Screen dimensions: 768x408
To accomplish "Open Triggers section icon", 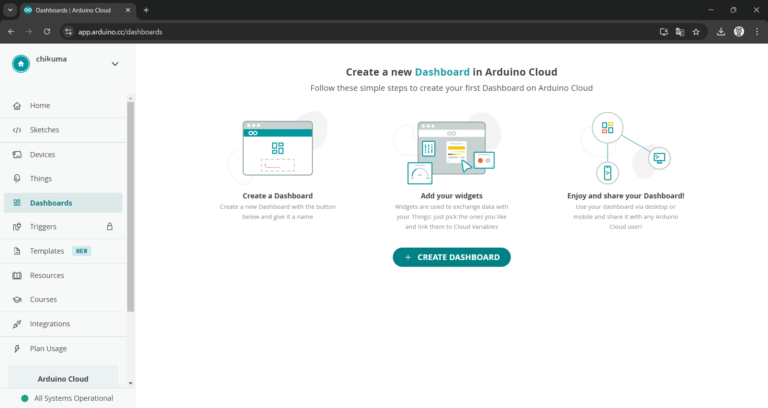I will point(17,227).
